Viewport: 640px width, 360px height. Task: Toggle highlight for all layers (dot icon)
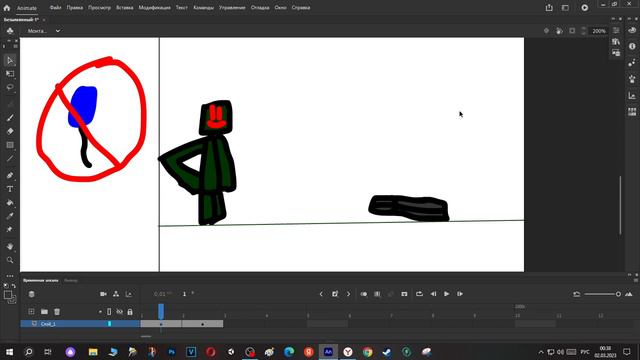100,312
